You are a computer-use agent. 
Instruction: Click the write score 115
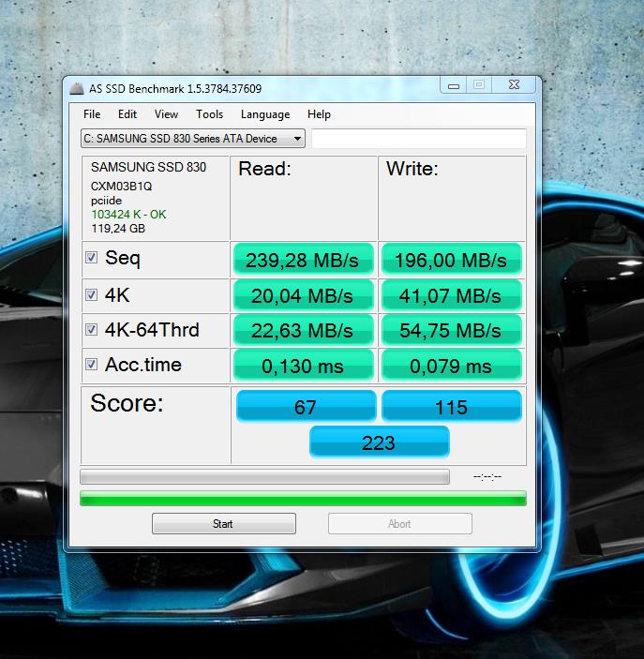(452, 407)
